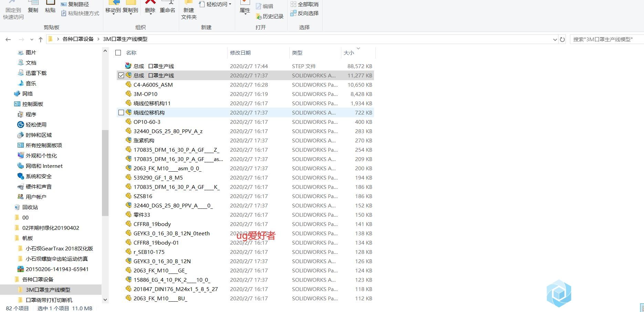
Task: Check the 绕线位移机构 row checkbox
Action: [x=121, y=112]
